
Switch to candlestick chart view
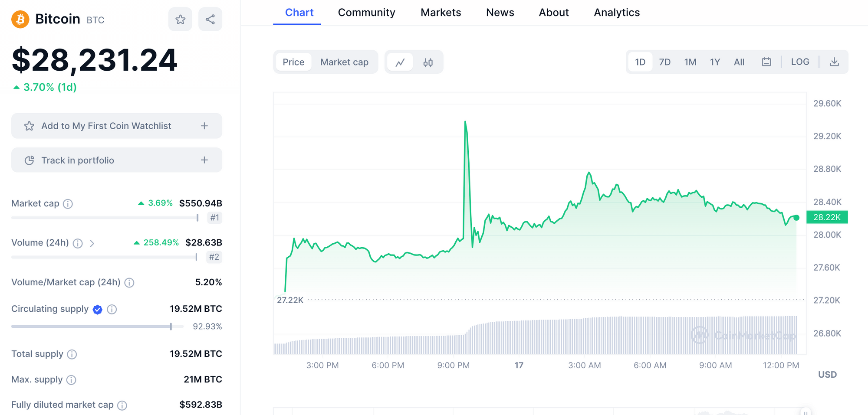pyautogui.click(x=428, y=62)
